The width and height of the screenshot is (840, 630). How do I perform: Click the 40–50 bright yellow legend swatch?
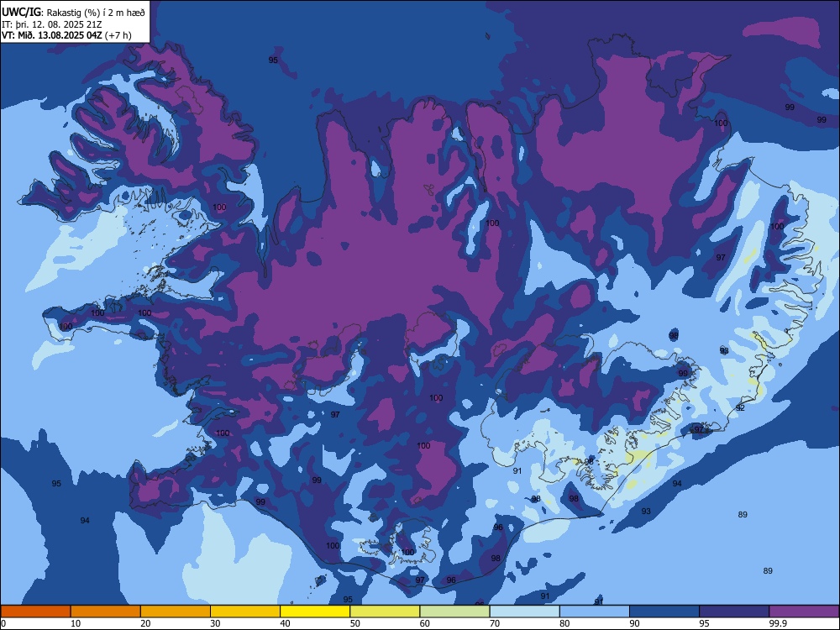coord(315,612)
